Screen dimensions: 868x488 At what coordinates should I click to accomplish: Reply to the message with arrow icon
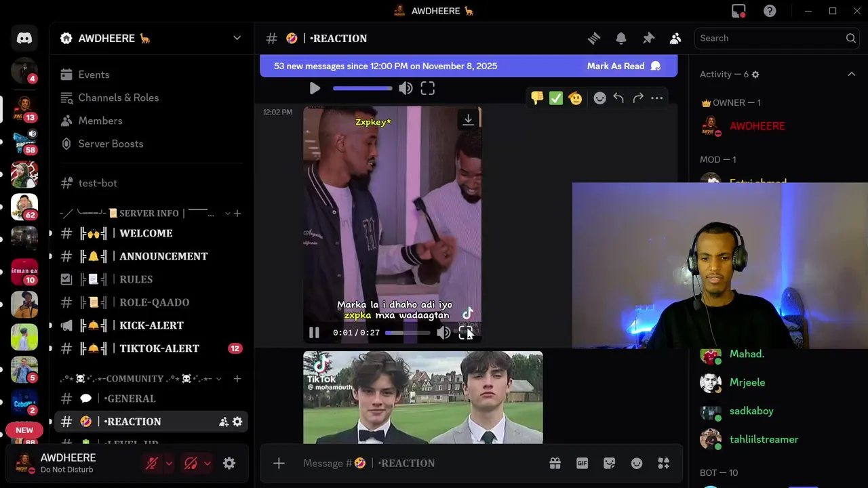pyautogui.click(x=618, y=98)
